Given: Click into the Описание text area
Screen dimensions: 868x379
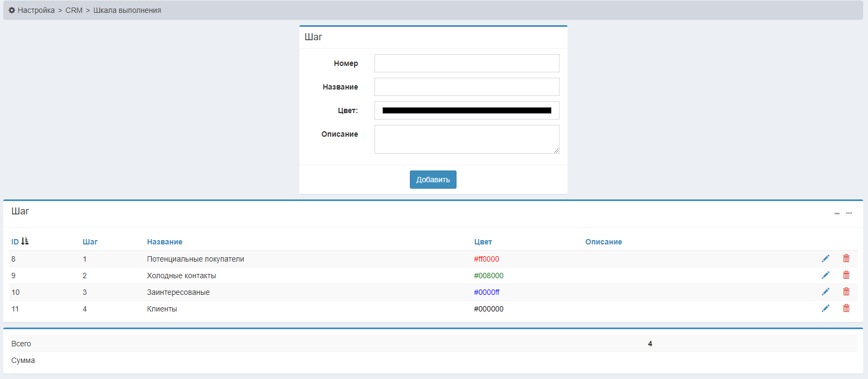Looking at the screenshot, I should pyautogui.click(x=467, y=139).
